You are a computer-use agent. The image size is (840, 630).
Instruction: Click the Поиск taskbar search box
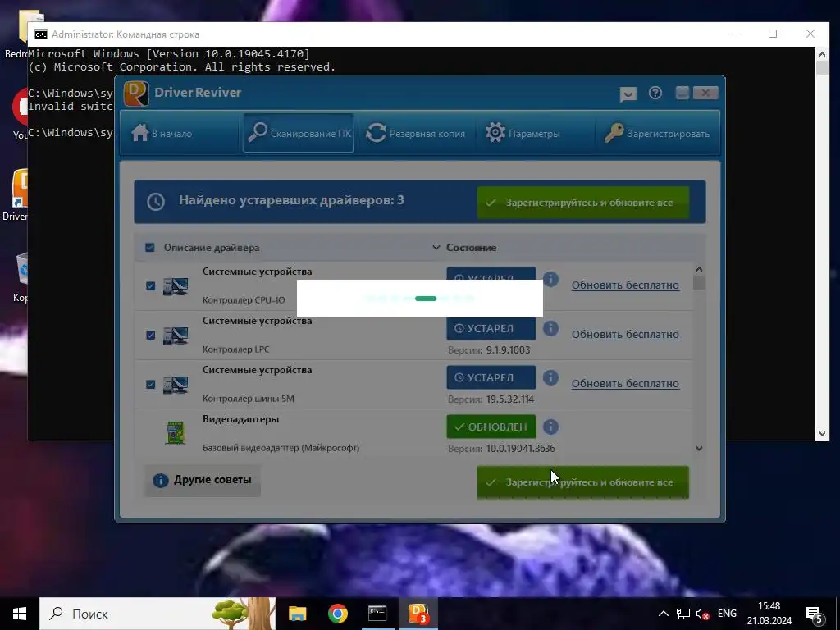[157, 614]
